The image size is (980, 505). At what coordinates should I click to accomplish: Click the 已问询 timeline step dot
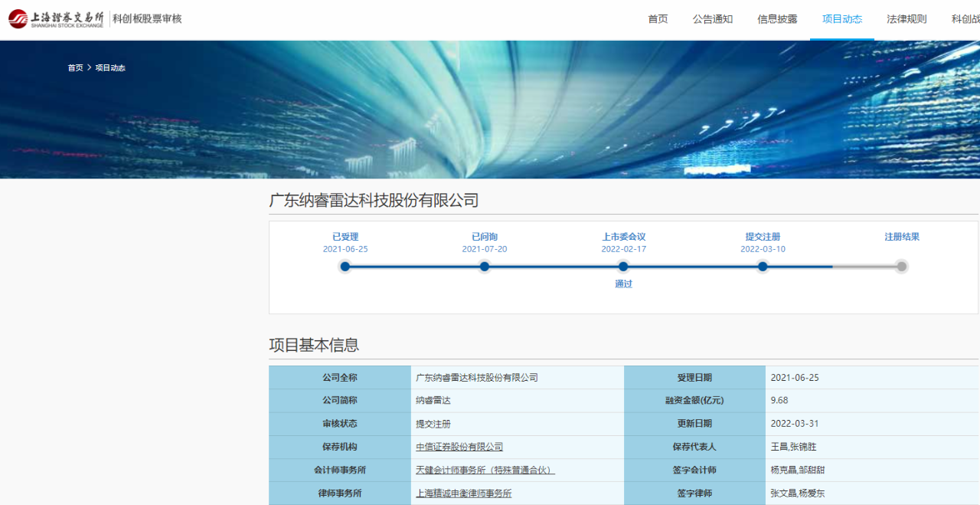pyautogui.click(x=485, y=267)
